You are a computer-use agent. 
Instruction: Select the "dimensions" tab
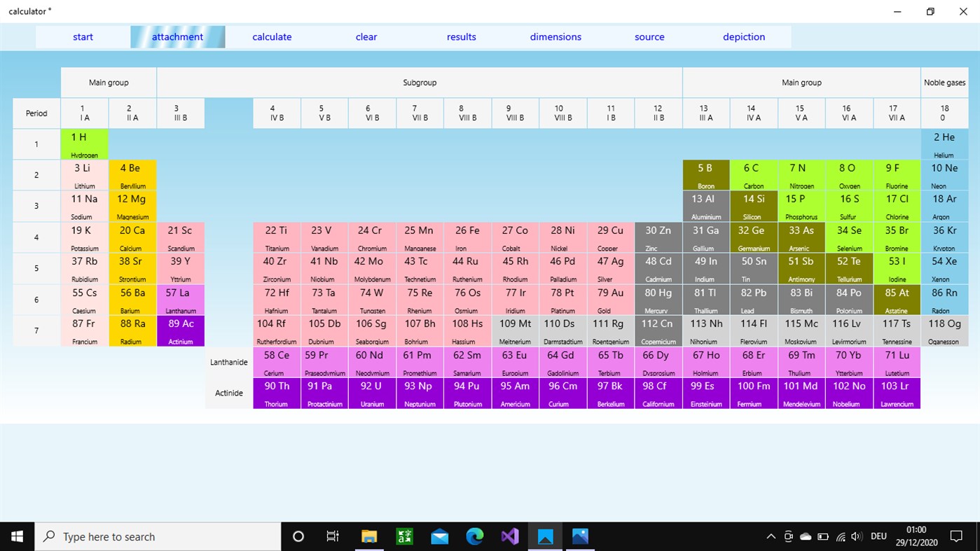555,36
